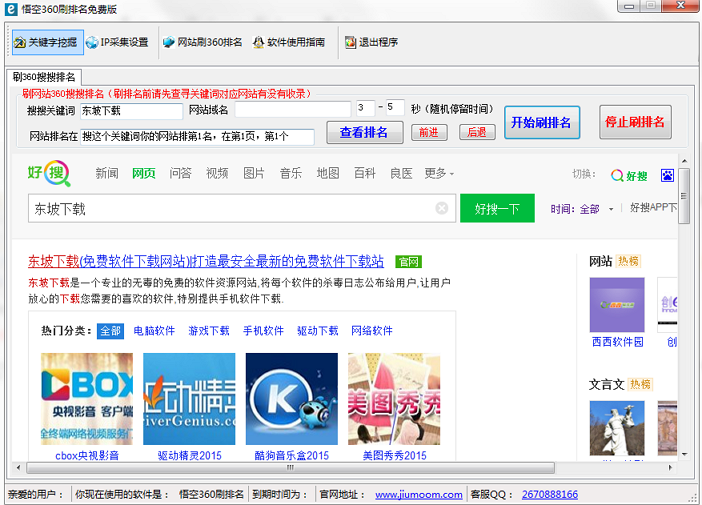Switch to 好搜 search engine icon
Viewport: 702px width, 505px height.
coord(629,175)
